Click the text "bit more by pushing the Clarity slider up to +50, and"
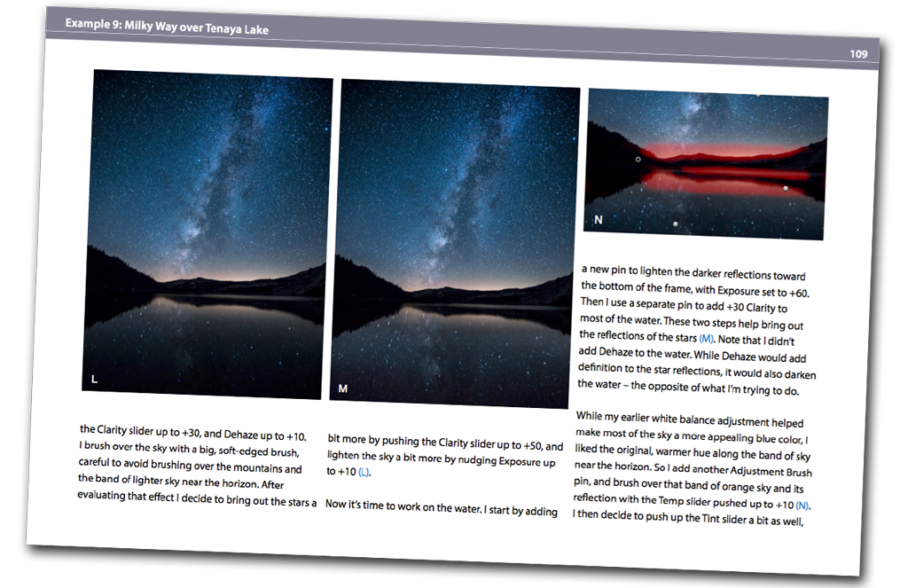This screenshot has height=588, width=908. (445, 443)
